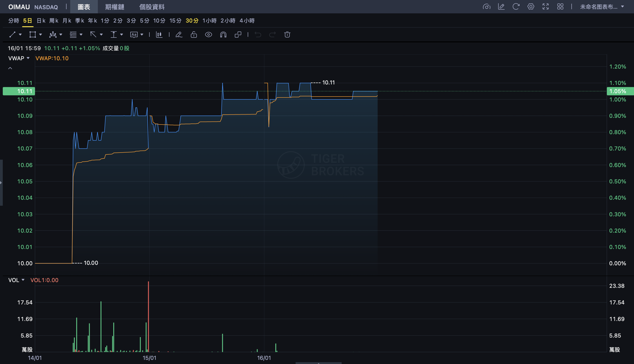Image resolution: width=634 pixels, height=364 pixels.
Task: Expand the VWAP indicator dropdown
Action: (28, 58)
